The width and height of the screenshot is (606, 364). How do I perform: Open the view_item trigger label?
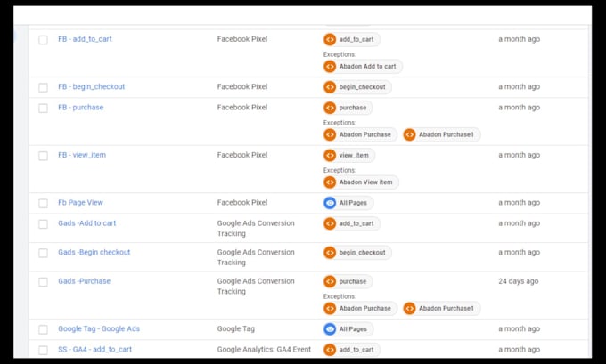[354, 155]
